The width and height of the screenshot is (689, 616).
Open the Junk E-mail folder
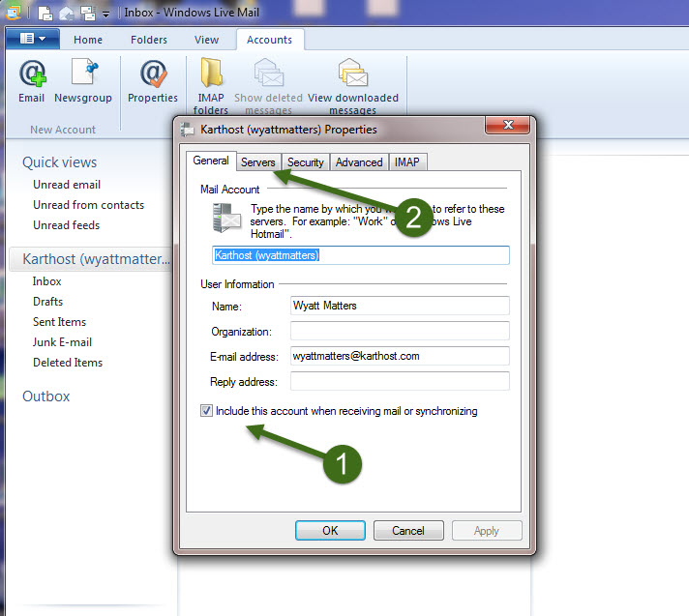(62, 342)
